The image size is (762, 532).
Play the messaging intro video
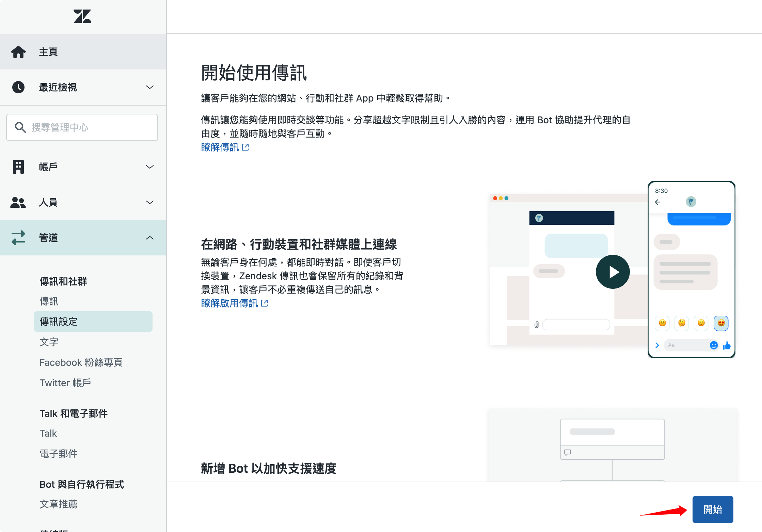pyautogui.click(x=613, y=272)
